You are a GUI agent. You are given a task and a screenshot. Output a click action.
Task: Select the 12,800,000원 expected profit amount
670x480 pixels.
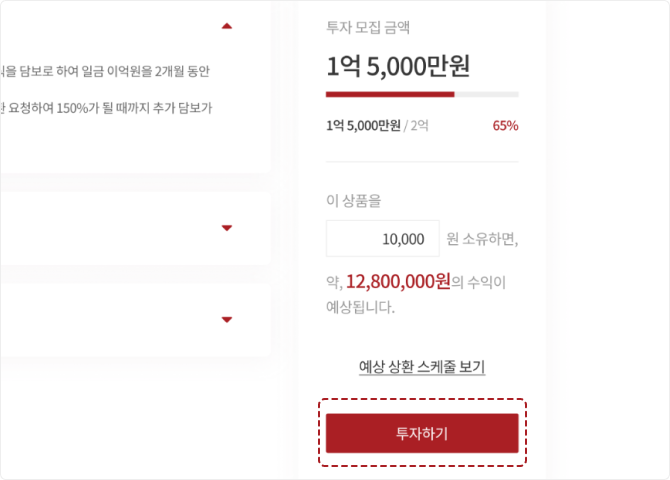(397, 282)
